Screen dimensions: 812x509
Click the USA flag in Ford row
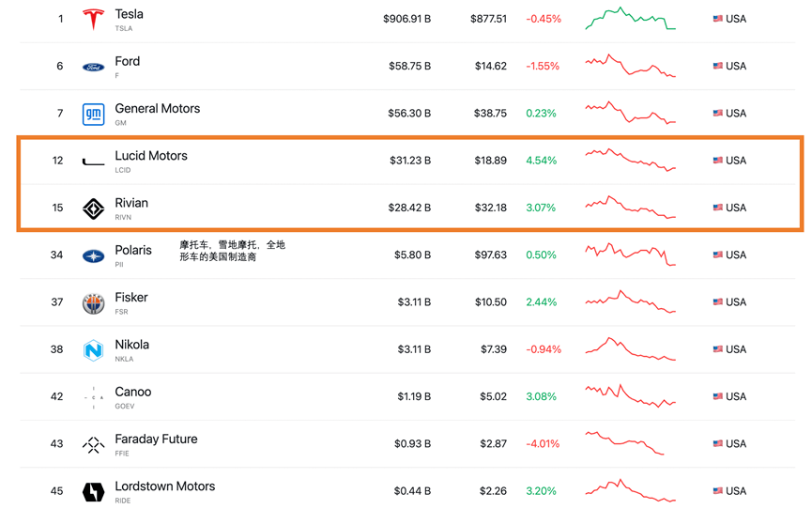pos(718,66)
